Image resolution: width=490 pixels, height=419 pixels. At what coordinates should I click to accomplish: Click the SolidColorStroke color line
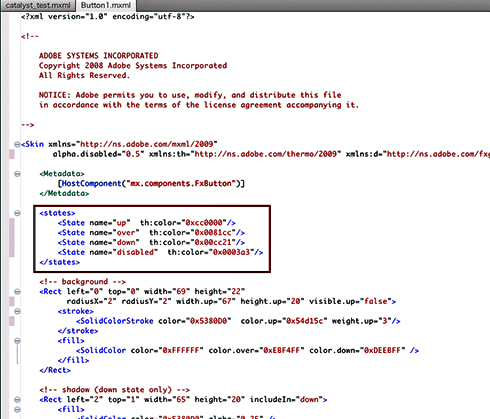pos(238,321)
